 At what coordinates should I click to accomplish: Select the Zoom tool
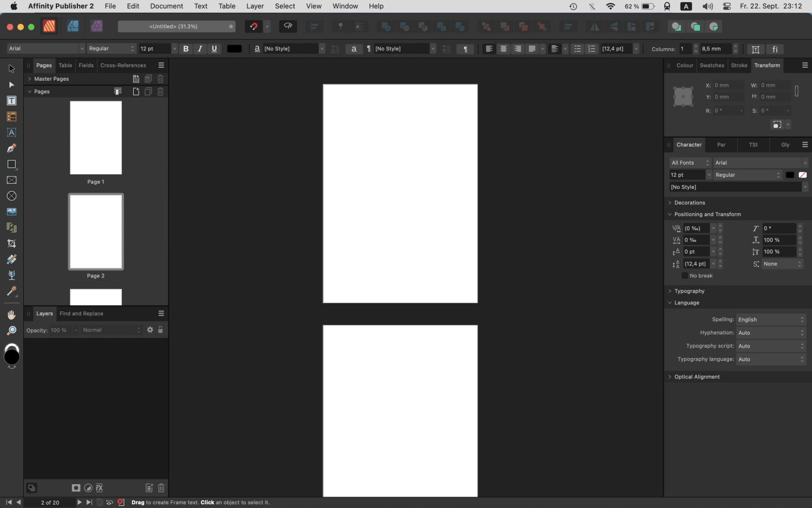tap(11, 330)
